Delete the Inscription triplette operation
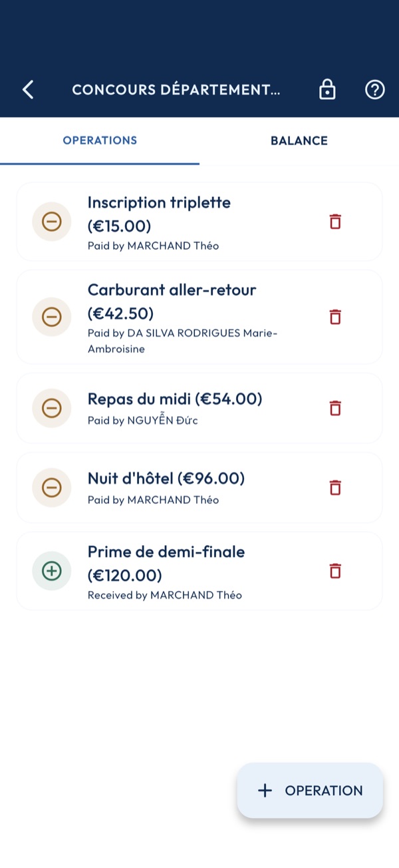Viewport: 399px width, 868px height. [x=335, y=222]
